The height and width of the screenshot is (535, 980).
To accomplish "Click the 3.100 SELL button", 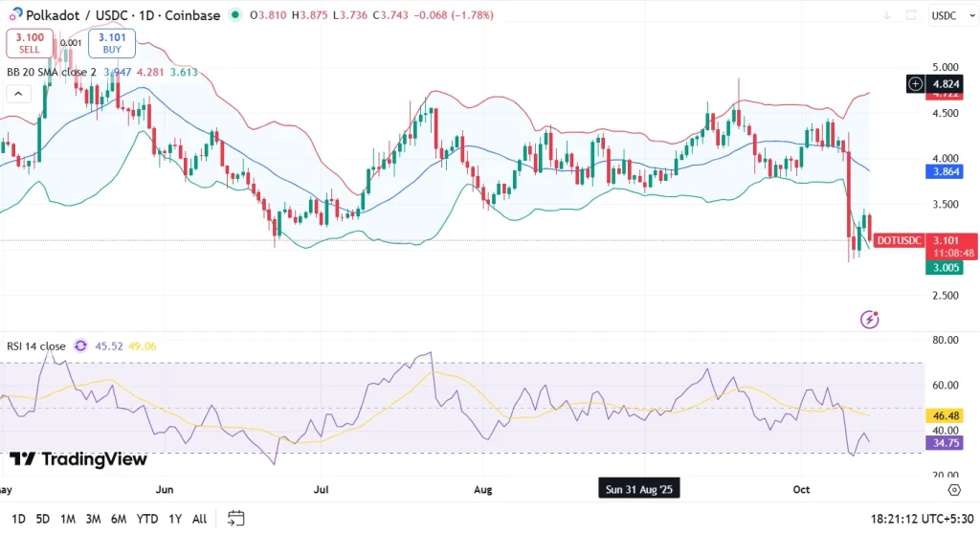I will tap(30, 43).
